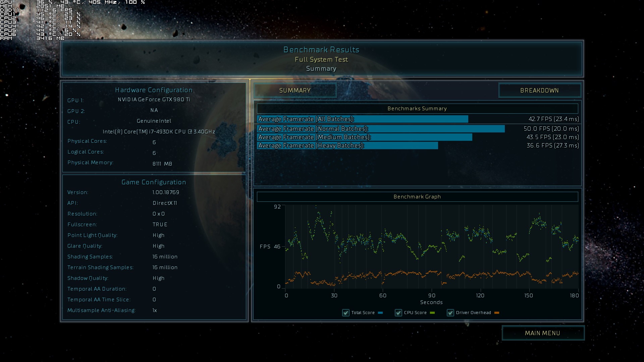Click the Benchmark Graph header bar
Image resolution: width=644 pixels, height=362 pixels.
(x=417, y=197)
